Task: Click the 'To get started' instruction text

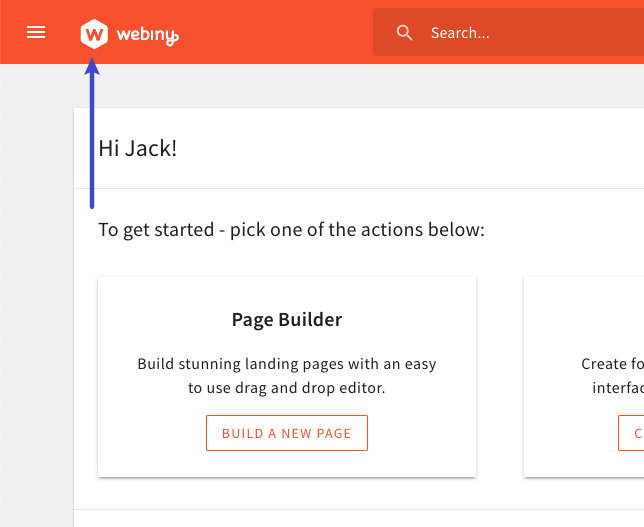Action: tap(291, 230)
